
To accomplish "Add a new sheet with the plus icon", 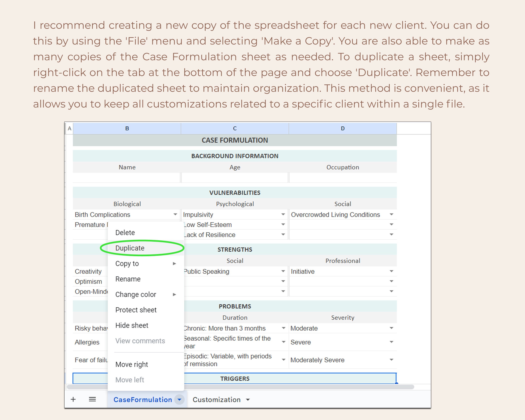I will click(73, 400).
